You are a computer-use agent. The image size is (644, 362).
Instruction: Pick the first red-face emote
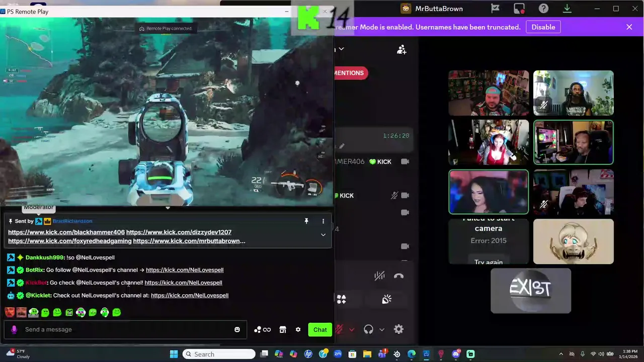[10, 312]
